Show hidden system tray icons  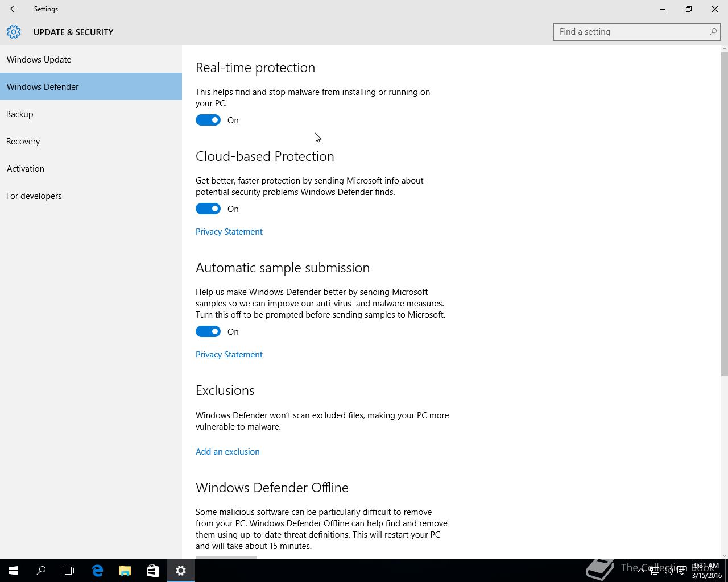(641, 571)
